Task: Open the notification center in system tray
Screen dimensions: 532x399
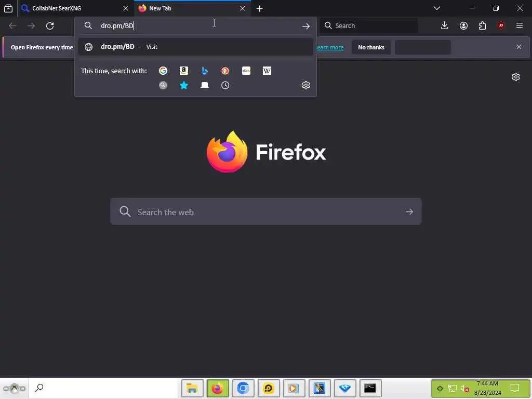Action: (515, 388)
